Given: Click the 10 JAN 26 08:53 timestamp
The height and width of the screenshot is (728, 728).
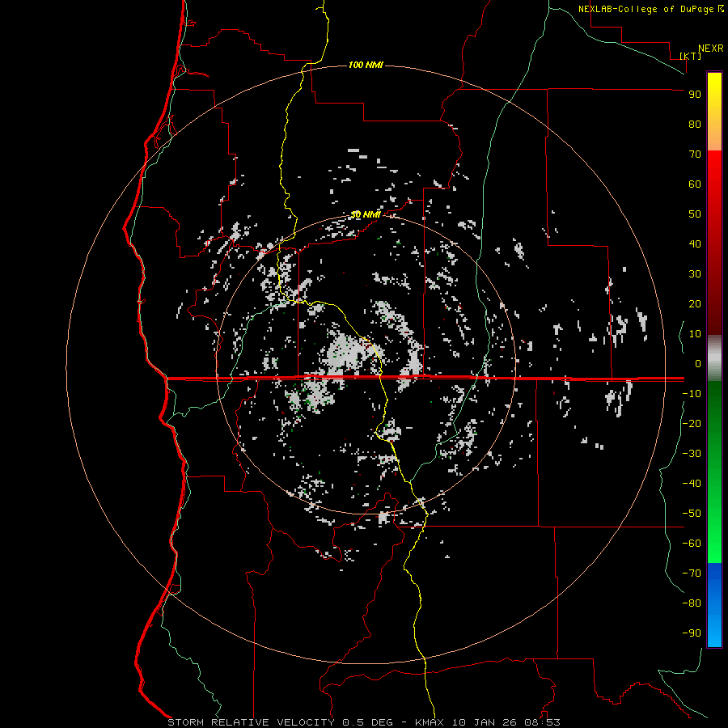Looking at the screenshot, I should (506, 722).
